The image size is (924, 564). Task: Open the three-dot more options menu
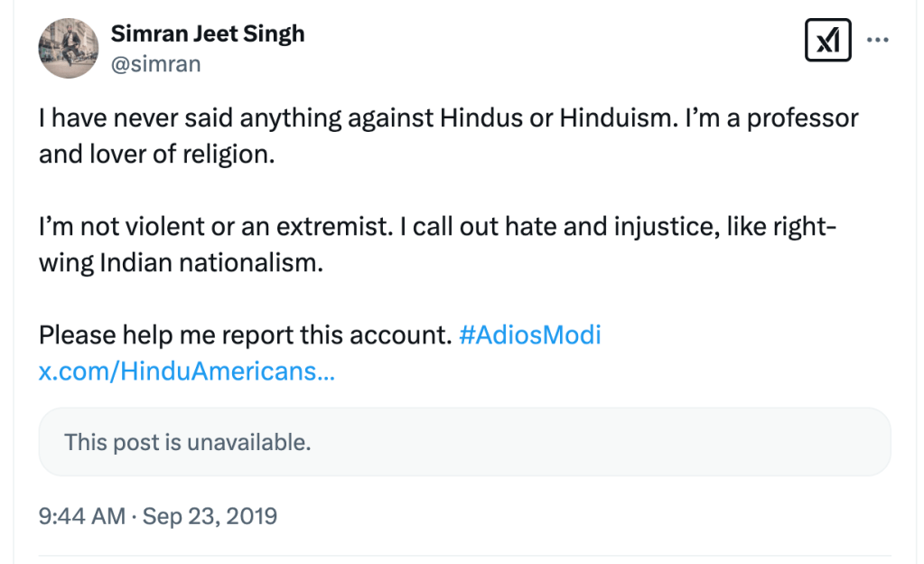[878, 41]
